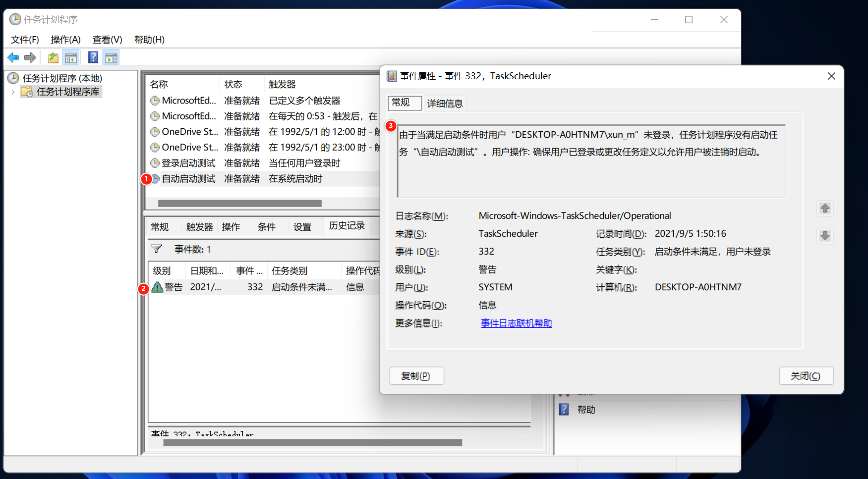The width and height of the screenshot is (868, 479).
Task: Open the 操作(A) menu
Action: (x=65, y=40)
